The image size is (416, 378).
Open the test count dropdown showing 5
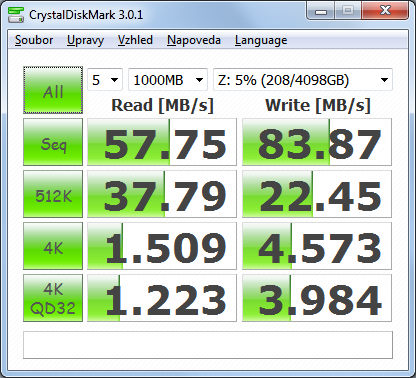(x=105, y=80)
